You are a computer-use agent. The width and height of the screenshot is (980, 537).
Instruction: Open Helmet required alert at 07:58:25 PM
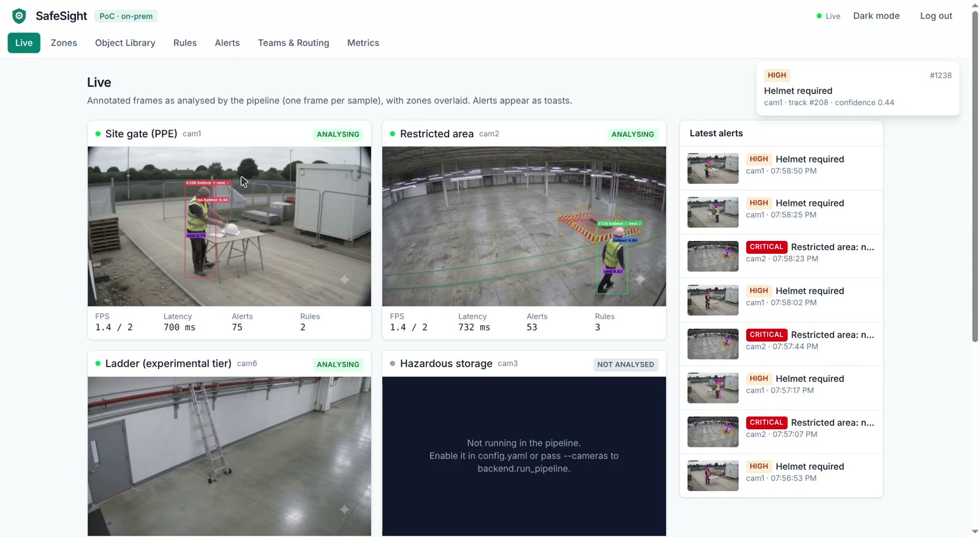(x=781, y=212)
